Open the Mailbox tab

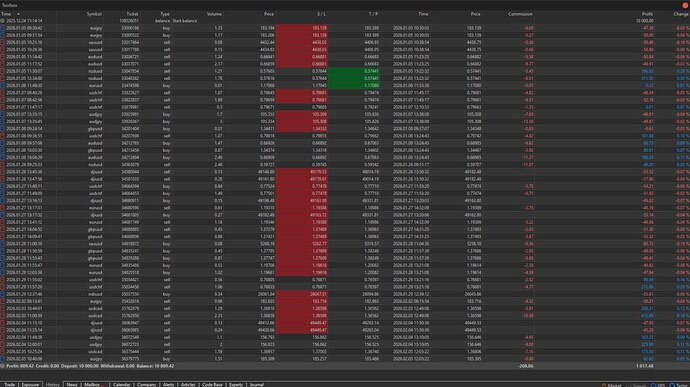[x=92, y=384]
